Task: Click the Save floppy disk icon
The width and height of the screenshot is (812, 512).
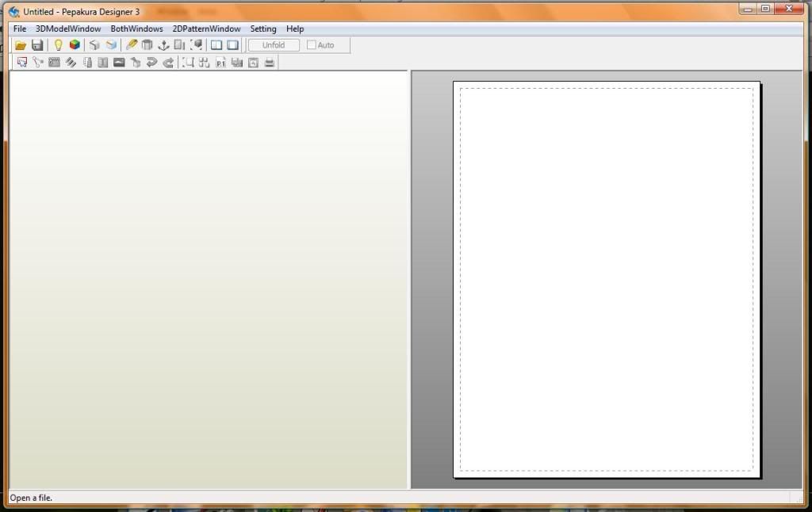Action: [37, 45]
